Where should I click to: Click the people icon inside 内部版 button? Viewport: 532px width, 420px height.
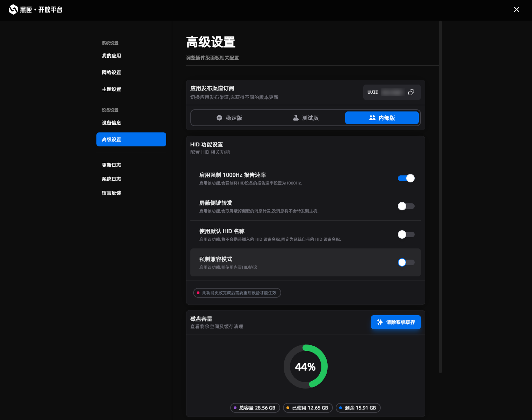point(372,118)
